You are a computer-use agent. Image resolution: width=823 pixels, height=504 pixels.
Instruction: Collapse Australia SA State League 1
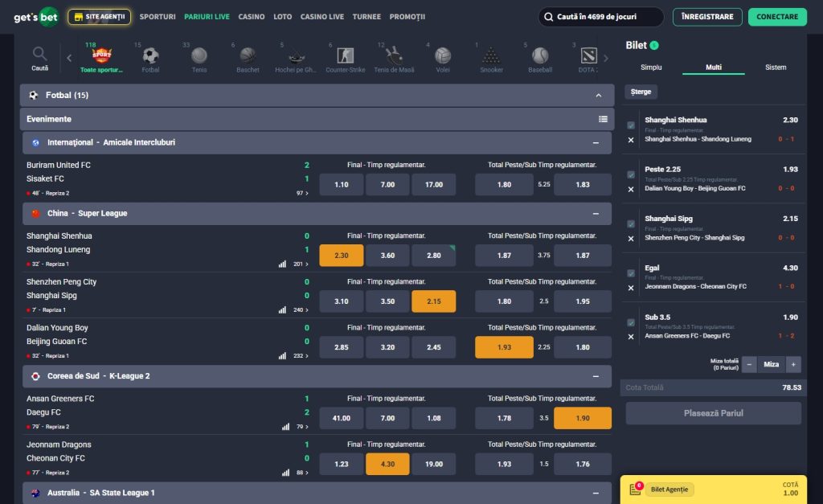click(x=596, y=493)
